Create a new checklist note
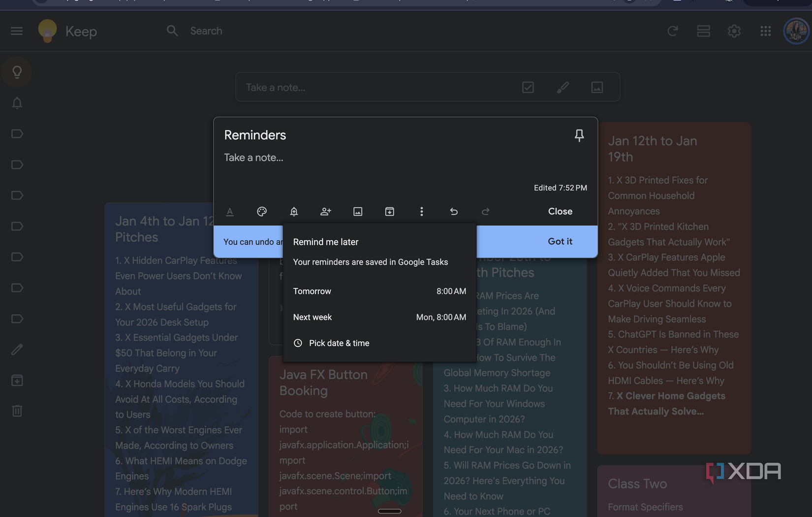Viewport: 812px width, 517px height. pyautogui.click(x=528, y=87)
